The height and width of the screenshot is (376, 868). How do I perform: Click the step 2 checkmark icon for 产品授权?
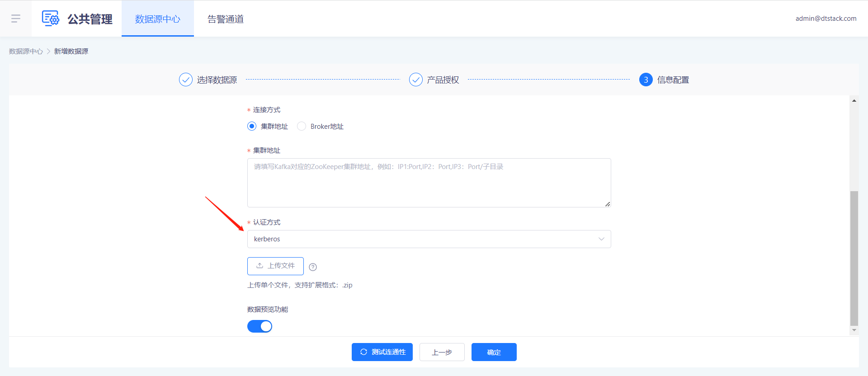[x=416, y=80]
